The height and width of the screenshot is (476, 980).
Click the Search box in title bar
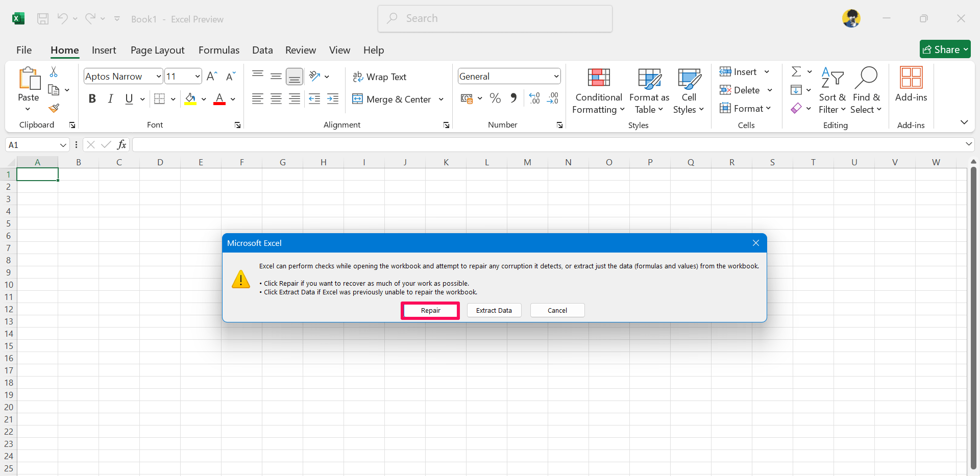coord(495,19)
